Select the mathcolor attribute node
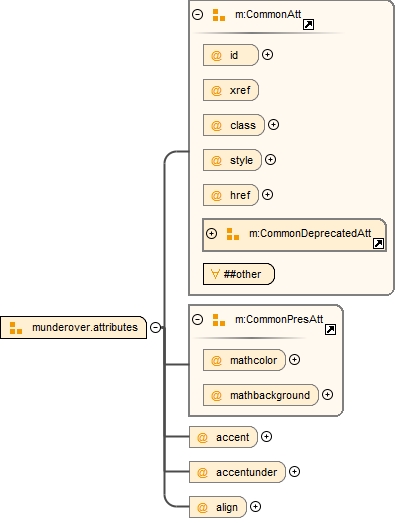Viewport: 396px width, 523px height. pos(244,360)
